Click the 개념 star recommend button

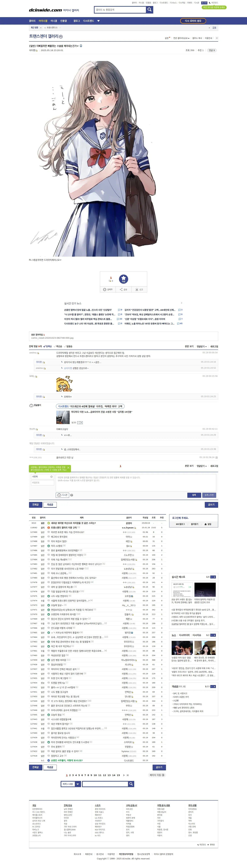(124, 279)
